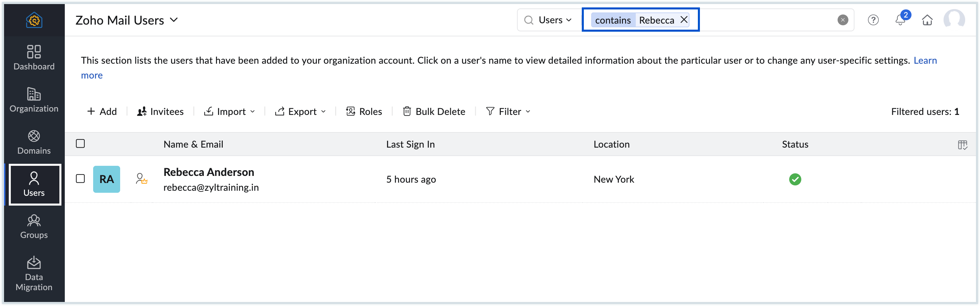Open the Dashboard section in sidebar
The height and width of the screenshot is (306, 980).
click(x=33, y=58)
